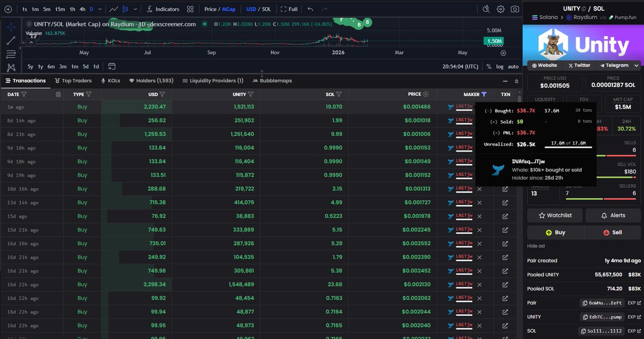Open explorer link for 15d ago transaction

[x=505, y=217]
